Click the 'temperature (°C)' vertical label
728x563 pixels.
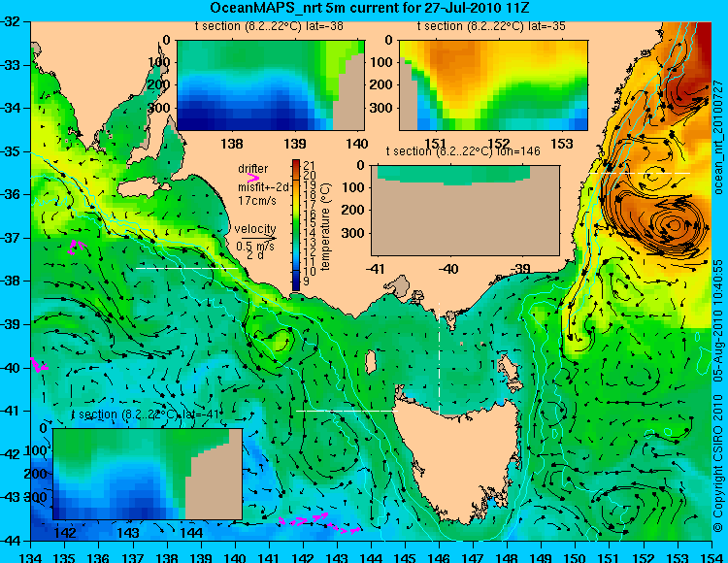coord(325,226)
